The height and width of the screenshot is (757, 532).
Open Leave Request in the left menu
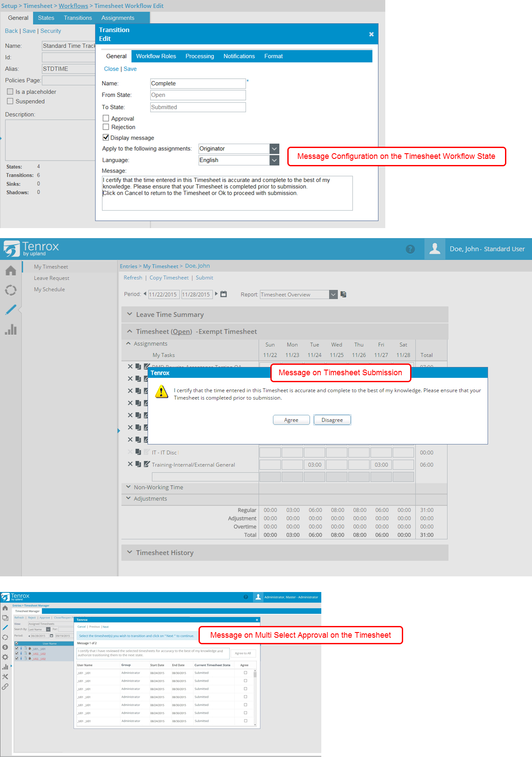tap(51, 278)
